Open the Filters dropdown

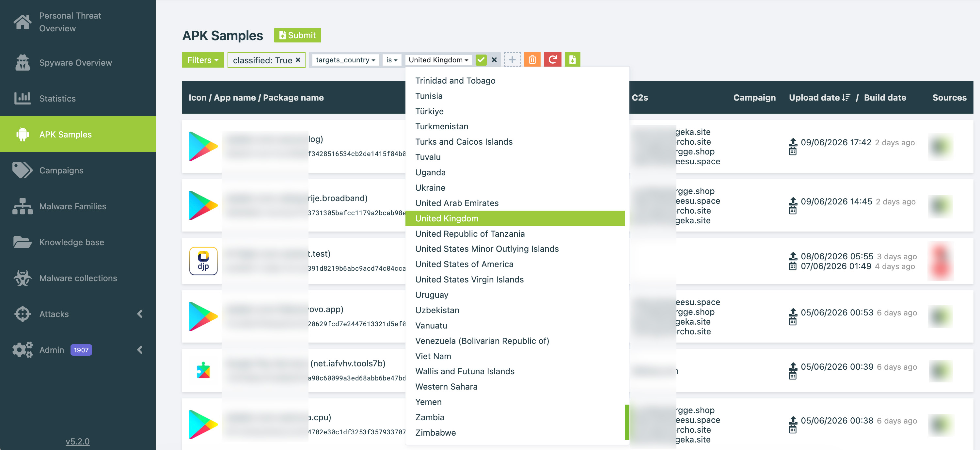coord(203,60)
